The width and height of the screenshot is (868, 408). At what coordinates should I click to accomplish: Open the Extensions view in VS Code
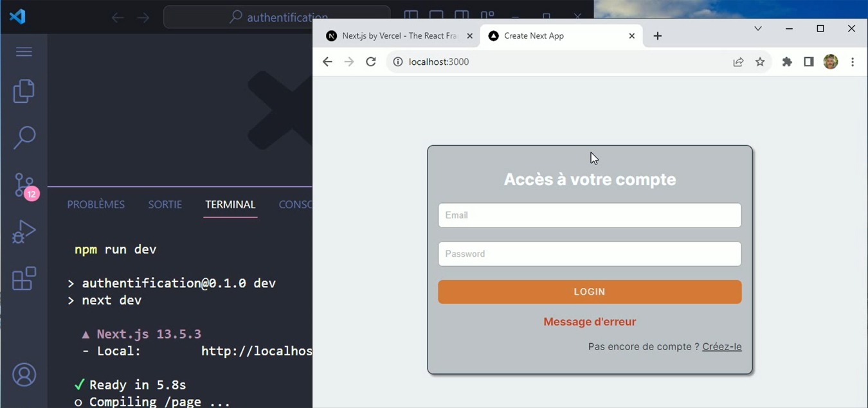24,278
